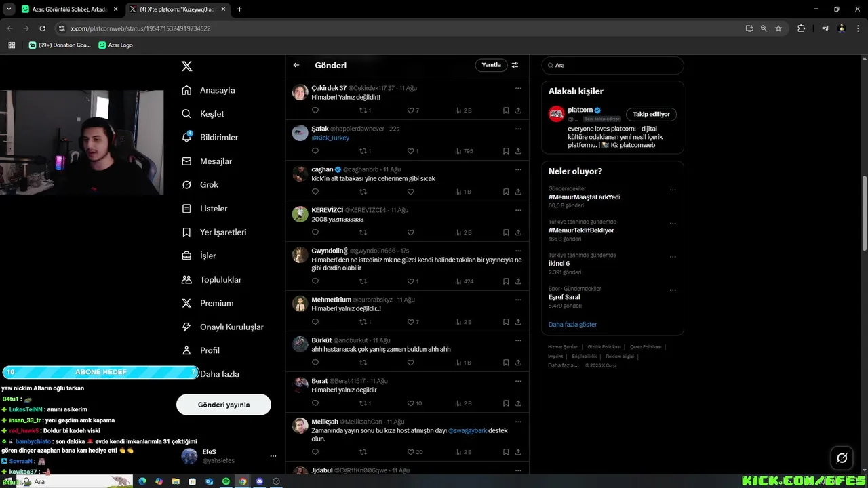Click the Ara search field on X

click(613, 65)
